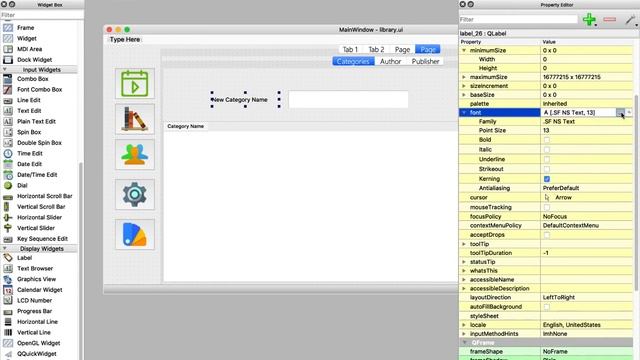Select the Author sub-tab

coord(391,61)
